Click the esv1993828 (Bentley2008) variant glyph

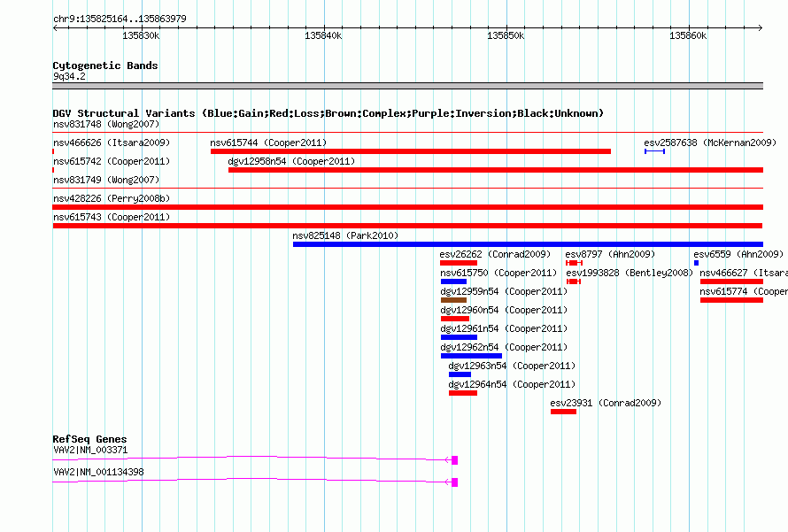coord(574,281)
